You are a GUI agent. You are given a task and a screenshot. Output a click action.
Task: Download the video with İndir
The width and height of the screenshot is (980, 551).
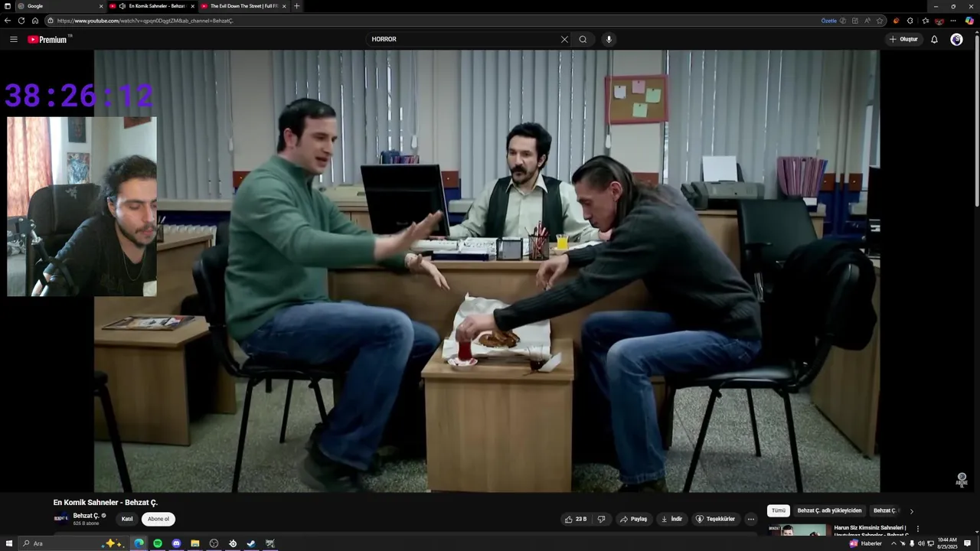click(x=671, y=519)
